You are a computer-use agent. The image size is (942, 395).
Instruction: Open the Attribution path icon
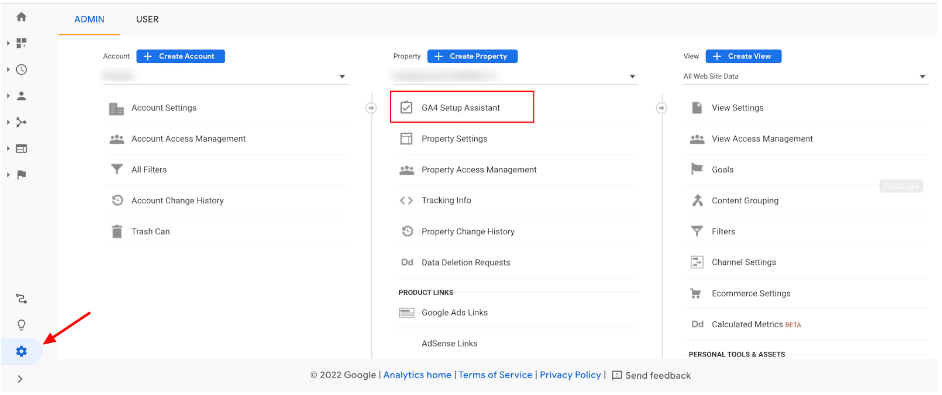click(x=21, y=299)
